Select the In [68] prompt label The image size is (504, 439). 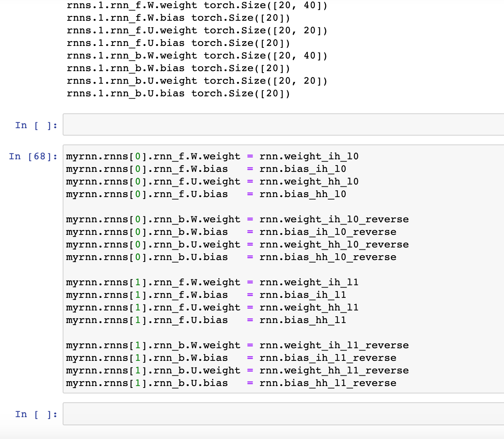pyautogui.click(x=33, y=156)
